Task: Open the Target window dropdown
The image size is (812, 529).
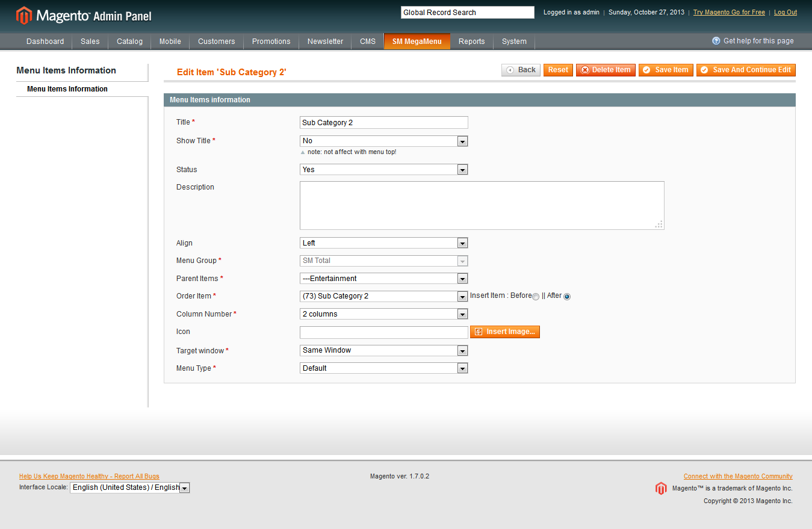Action: point(384,350)
